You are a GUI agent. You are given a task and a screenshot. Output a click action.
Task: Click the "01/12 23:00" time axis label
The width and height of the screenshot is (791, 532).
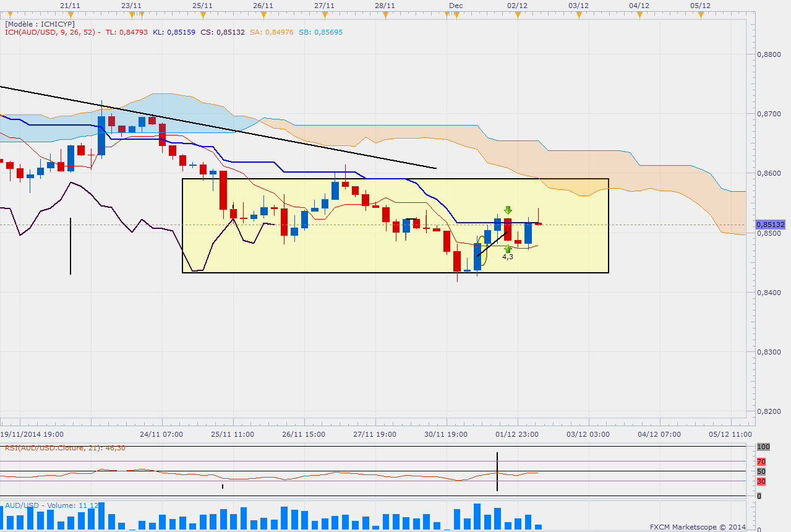click(x=518, y=434)
